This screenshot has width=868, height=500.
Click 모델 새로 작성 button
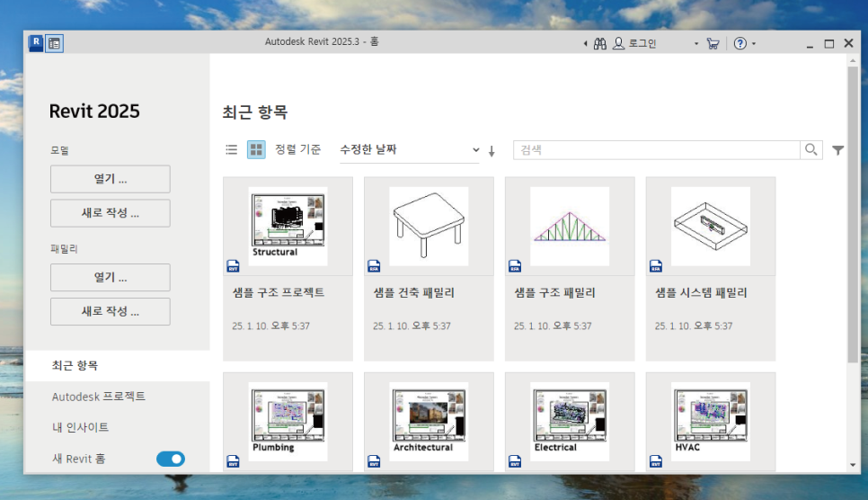pos(111,213)
